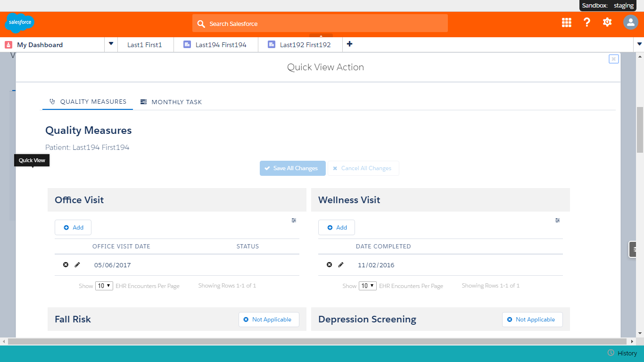
Task: Open the App Launcher grid icon
Action: pos(566,23)
